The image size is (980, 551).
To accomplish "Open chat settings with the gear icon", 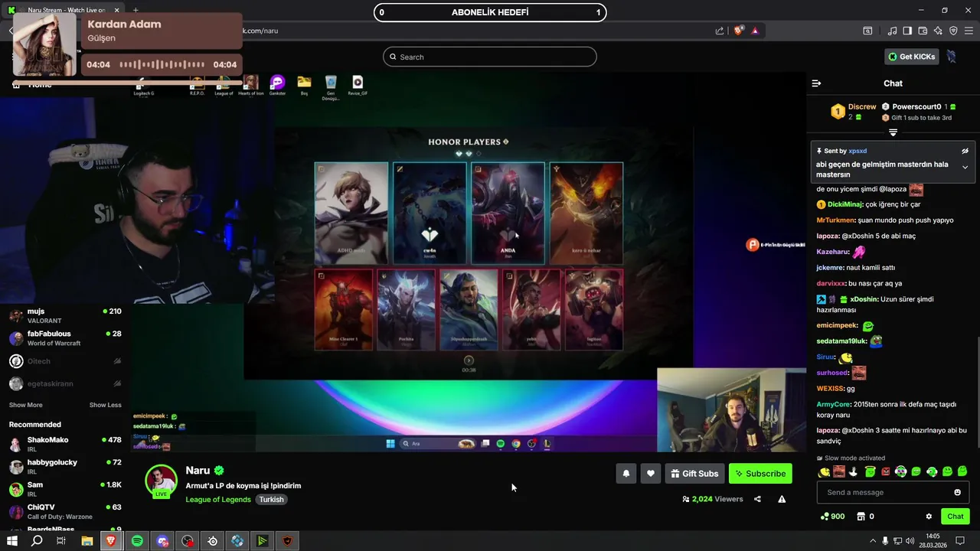I will click(x=929, y=517).
